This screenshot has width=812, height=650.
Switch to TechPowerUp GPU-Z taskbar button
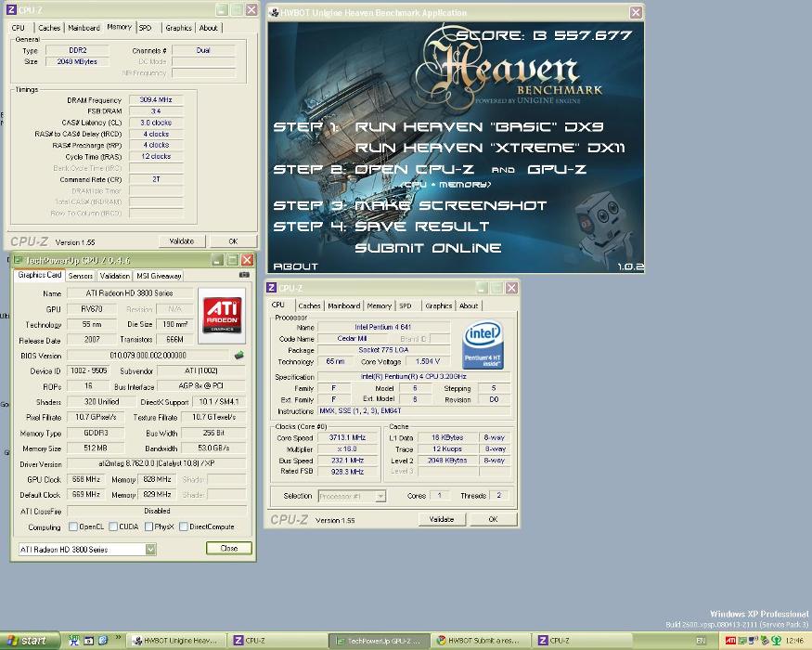pyautogui.click(x=380, y=641)
